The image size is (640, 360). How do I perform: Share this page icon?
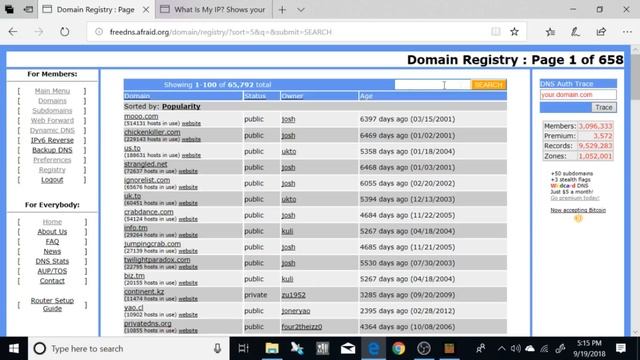click(601, 32)
